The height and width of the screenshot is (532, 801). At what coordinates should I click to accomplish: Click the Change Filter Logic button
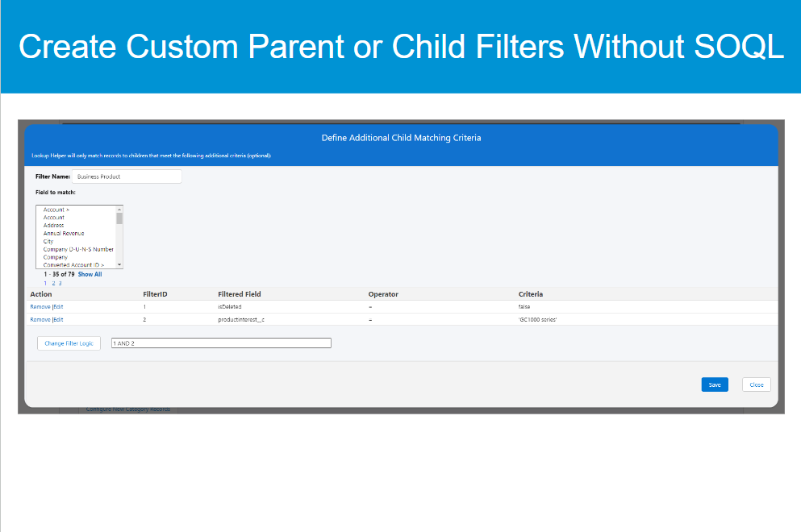pos(69,343)
